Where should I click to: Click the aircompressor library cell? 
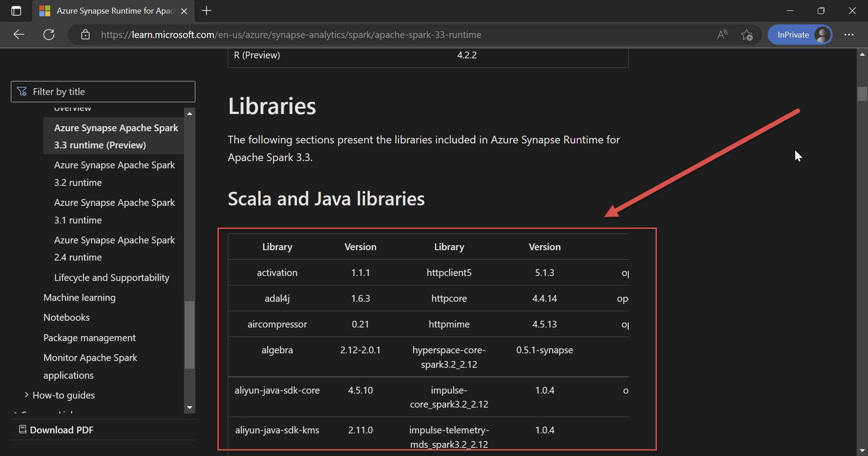pos(277,324)
